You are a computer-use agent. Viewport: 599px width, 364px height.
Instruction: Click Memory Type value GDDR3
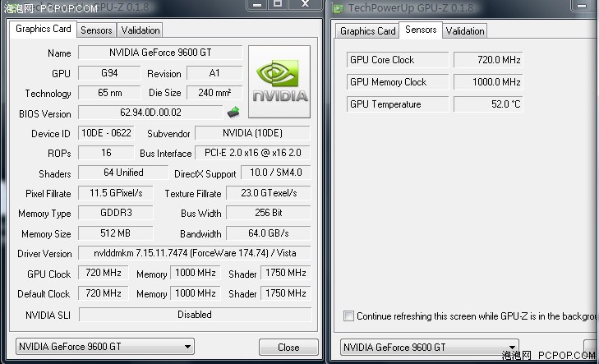116,213
